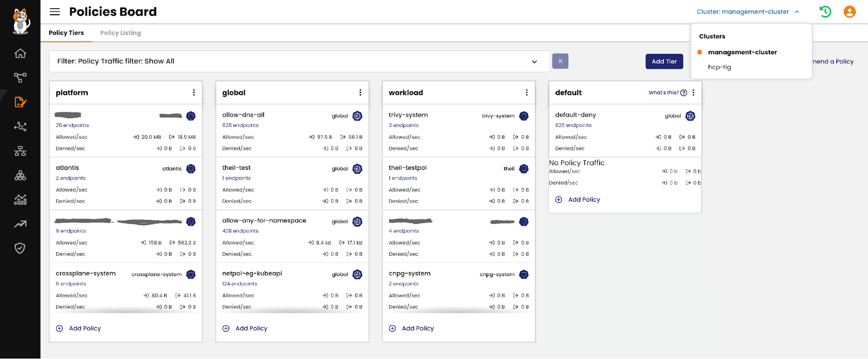Click the green history clock icon
Image resolution: width=868 pixels, height=359 pixels.
pos(825,12)
